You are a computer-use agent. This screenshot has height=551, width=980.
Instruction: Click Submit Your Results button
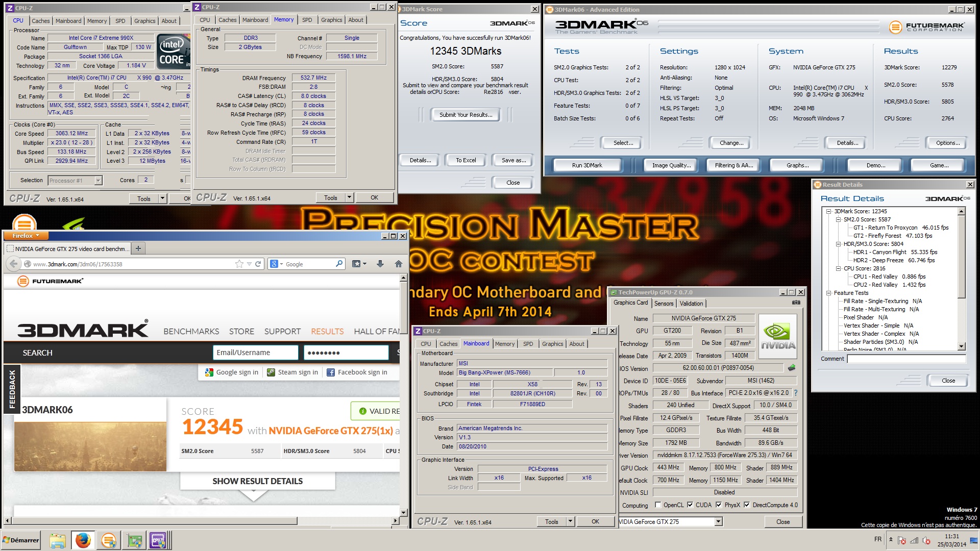pos(465,115)
